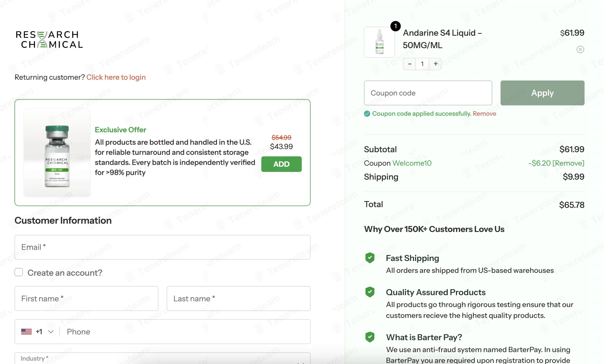The width and height of the screenshot is (604, 364).
Task: Click the US flag icon
Action: point(26,332)
